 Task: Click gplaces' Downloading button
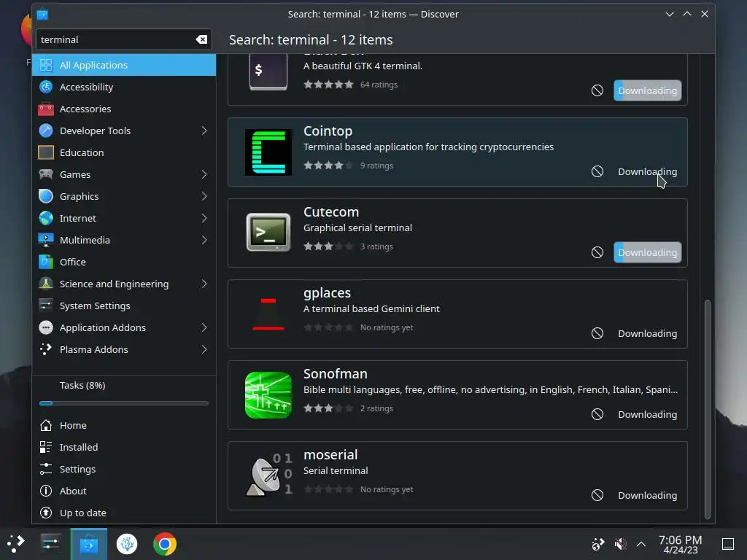click(648, 333)
